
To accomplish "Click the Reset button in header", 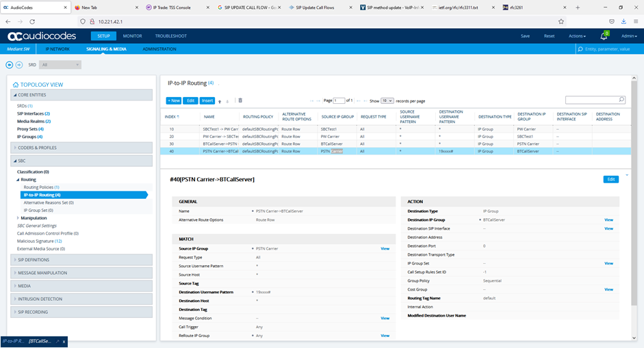I will coord(549,36).
